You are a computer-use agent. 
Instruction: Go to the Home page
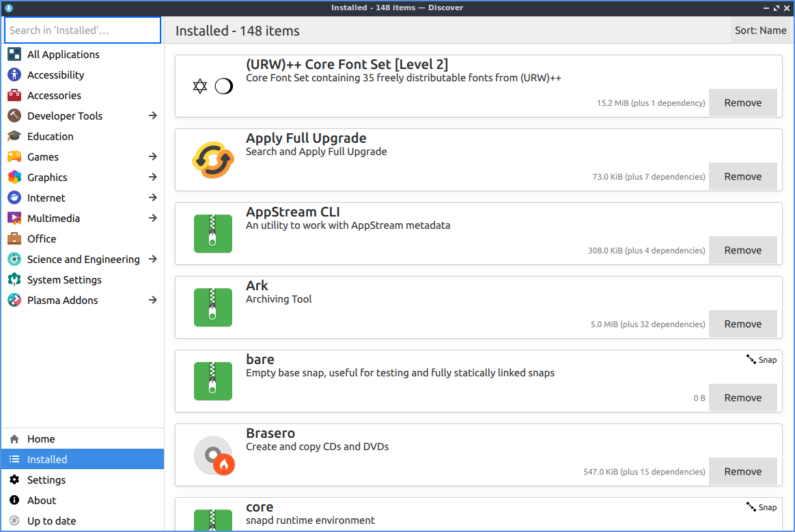41,439
